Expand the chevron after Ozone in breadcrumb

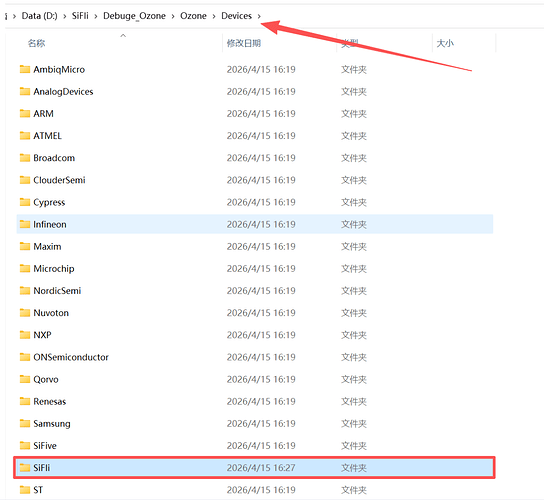214,16
